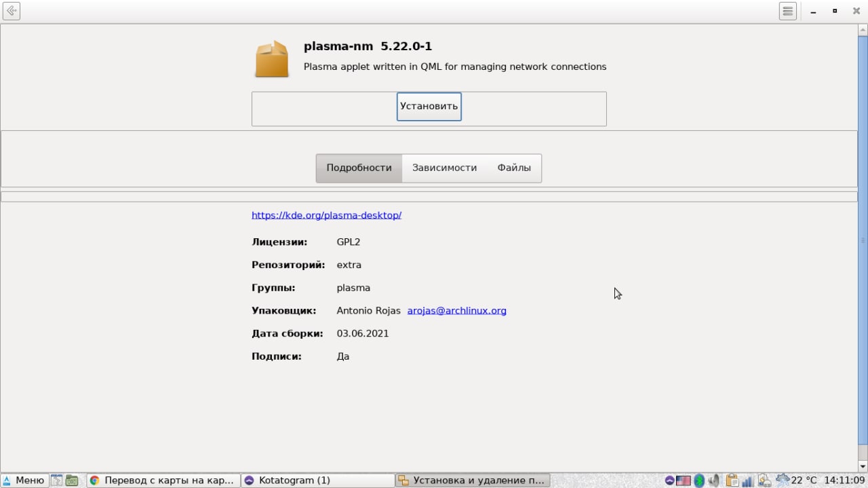
Task: Click the weather 22 °C applet
Action: pyautogui.click(x=796, y=481)
